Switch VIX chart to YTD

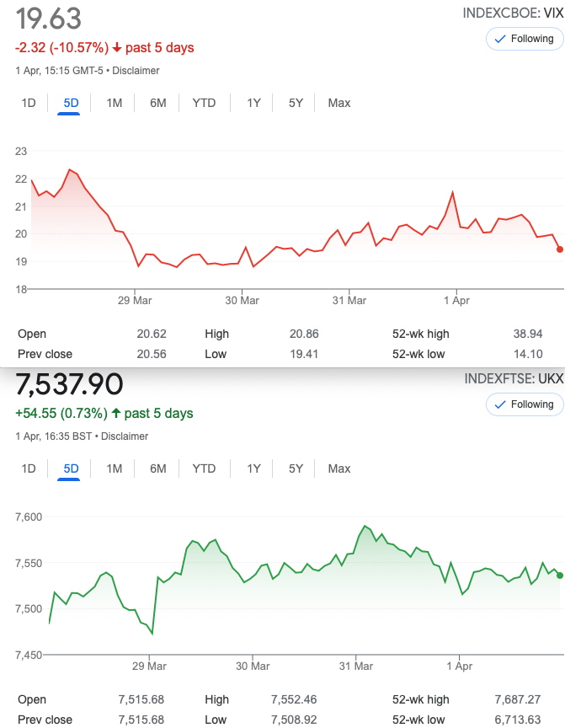click(x=204, y=103)
